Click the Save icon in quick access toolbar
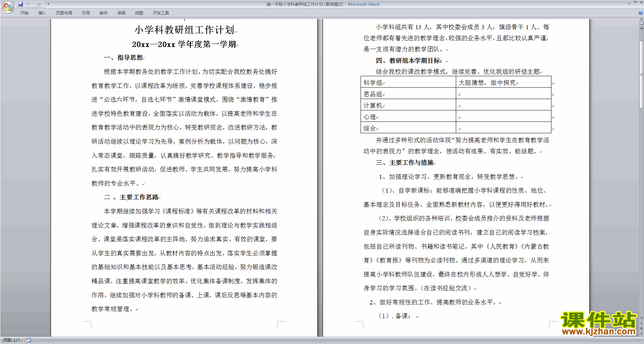Screen dimensions: 644x344 pyautogui.click(x=20, y=4)
